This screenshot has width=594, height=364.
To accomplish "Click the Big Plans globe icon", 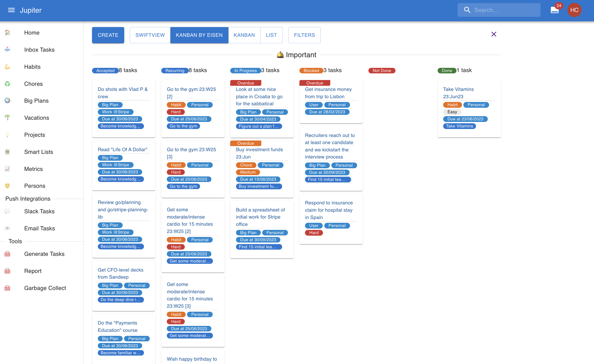I will tap(8, 100).
